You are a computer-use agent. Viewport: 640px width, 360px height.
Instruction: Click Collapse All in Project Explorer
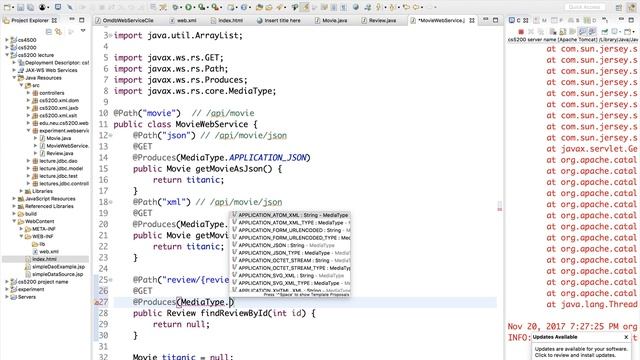pyautogui.click(x=49, y=31)
